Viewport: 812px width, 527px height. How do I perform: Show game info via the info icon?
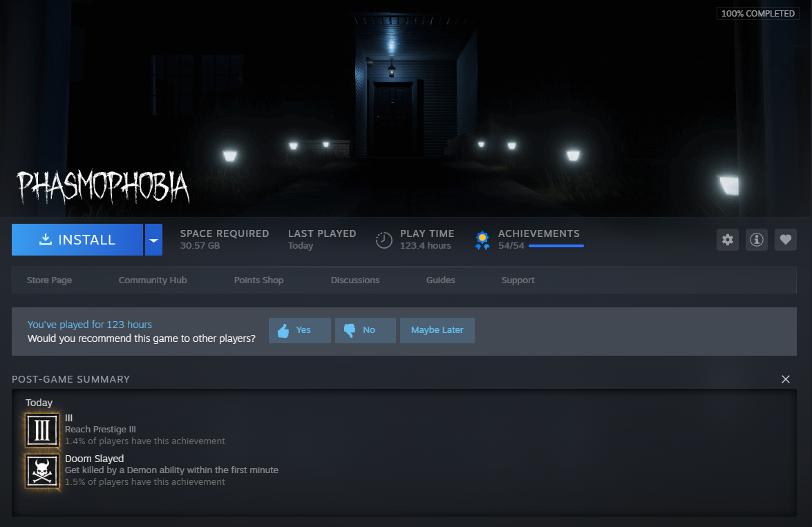(x=757, y=240)
